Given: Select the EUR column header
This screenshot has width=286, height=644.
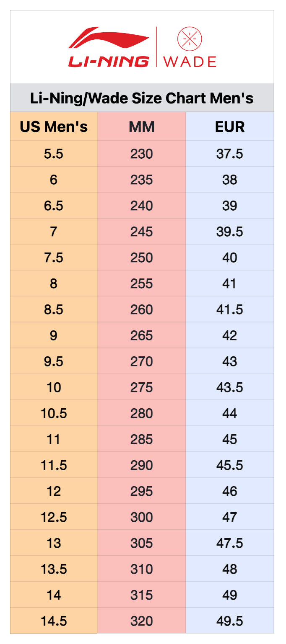Looking at the screenshot, I should tap(230, 126).
